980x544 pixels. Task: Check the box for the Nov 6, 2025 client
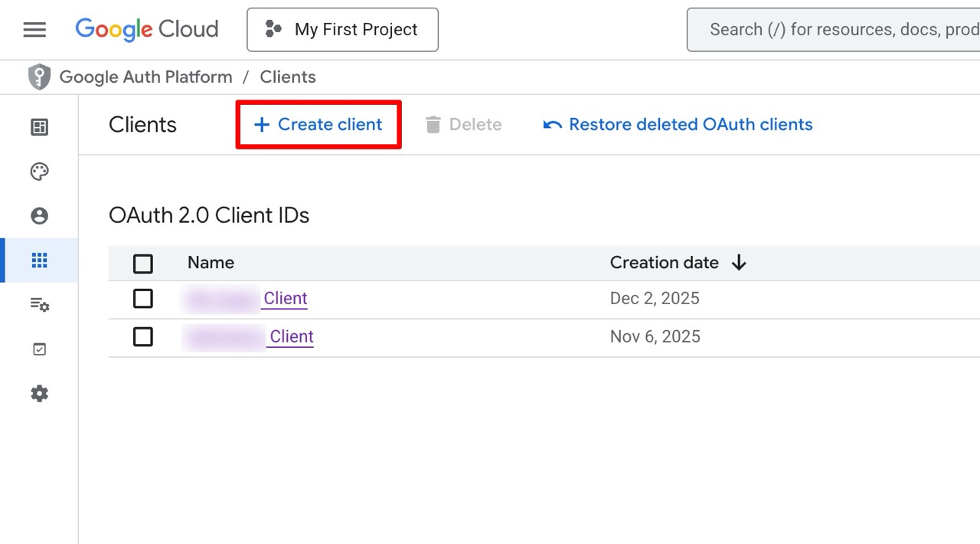tap(143, 337)
